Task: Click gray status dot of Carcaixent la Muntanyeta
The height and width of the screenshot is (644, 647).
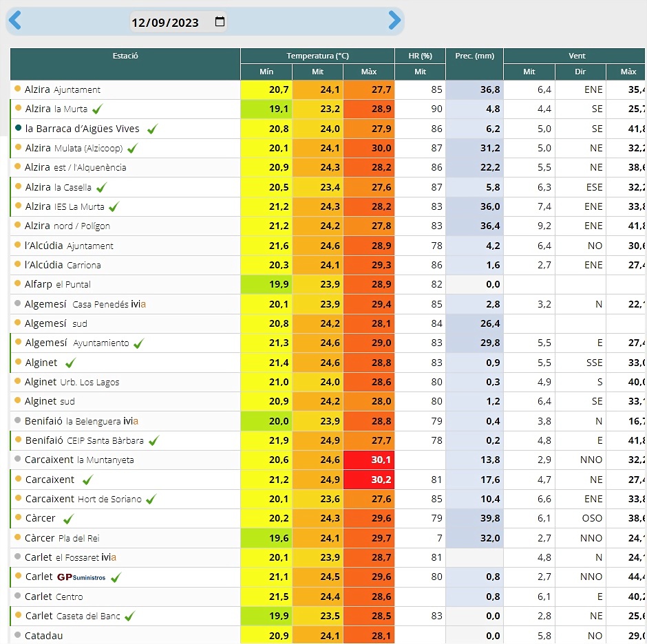Action: pyautogui.click(x=17, y=458)
